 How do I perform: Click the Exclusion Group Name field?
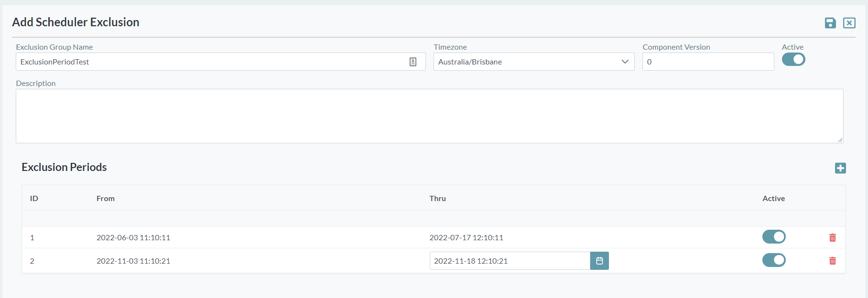(210, 62)
